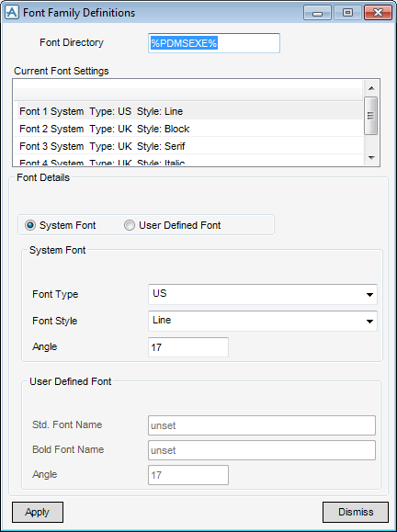Viewport: 397px width, 532px height.
Task: Select Font 1 System US Line row
Action: tap(188, 111)
